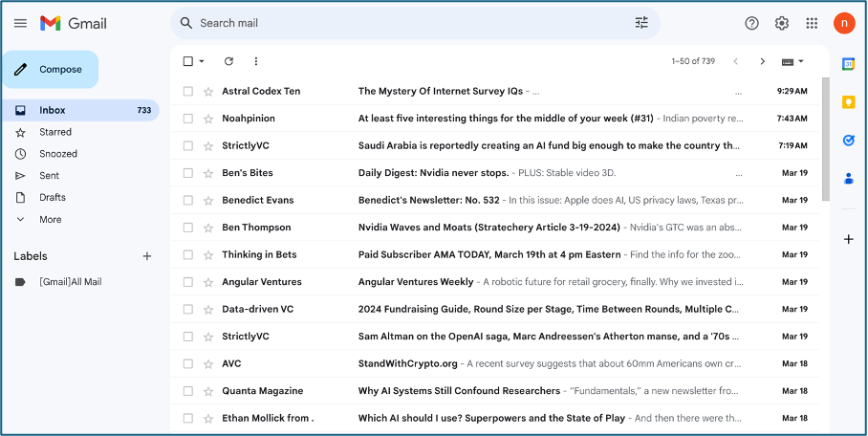Check the Sam Altman StrictlyVC email checkbox
This screenshot has height=436, width=868.
[x=188, y=337]
